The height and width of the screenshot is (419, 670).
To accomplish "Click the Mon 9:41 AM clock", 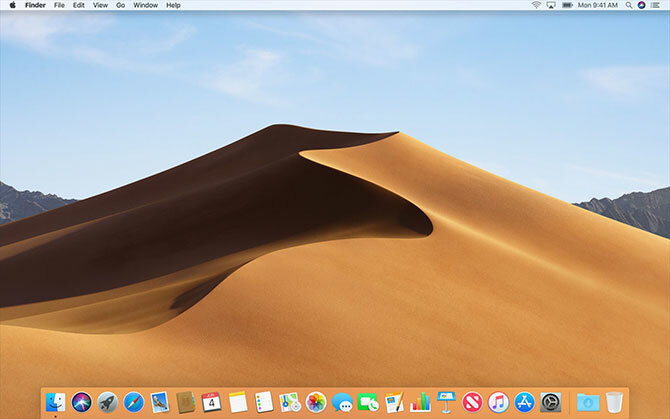I will click(x=597, y=5).
